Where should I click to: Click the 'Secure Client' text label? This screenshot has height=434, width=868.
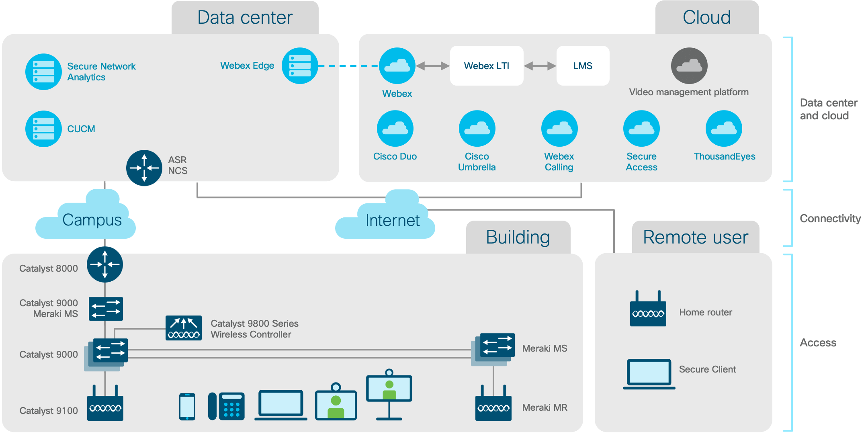tap(707, 369)
